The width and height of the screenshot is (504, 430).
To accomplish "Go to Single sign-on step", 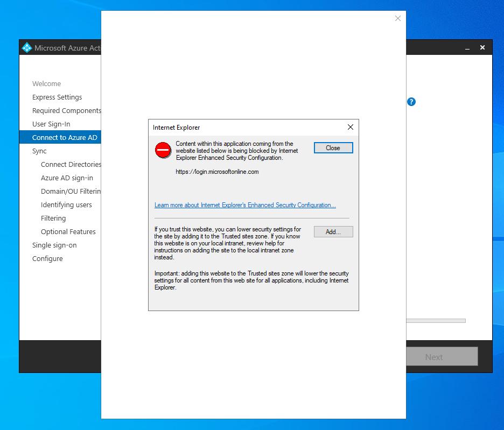I will click(54, 245).
